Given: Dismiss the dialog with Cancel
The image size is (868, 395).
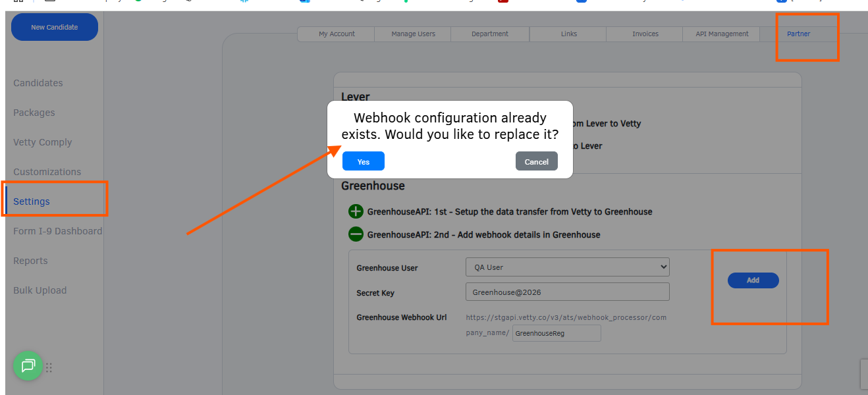Looking at the screenshot, I should (537, 161).
